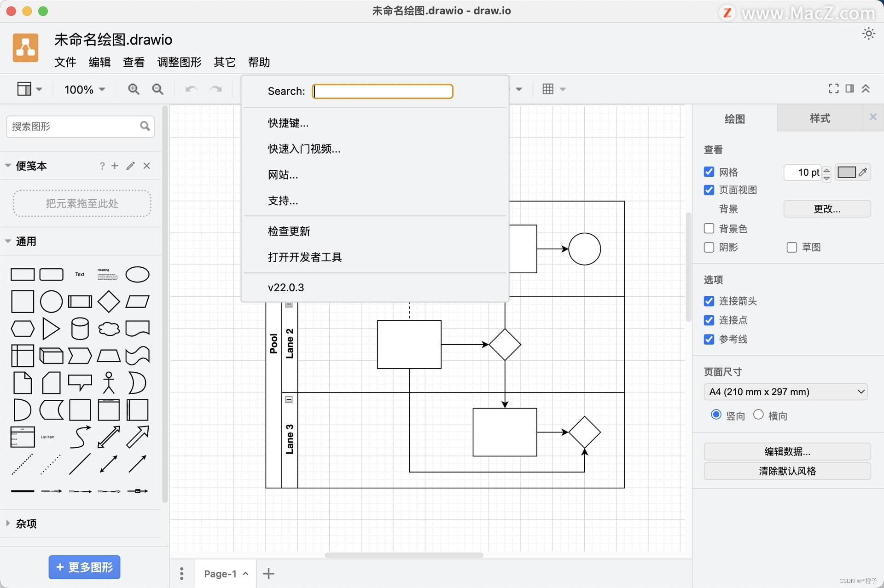Viewport: 884px width, 588px height.
Task: Choose 快捷键... from help menu
Action: pos(375,123)
